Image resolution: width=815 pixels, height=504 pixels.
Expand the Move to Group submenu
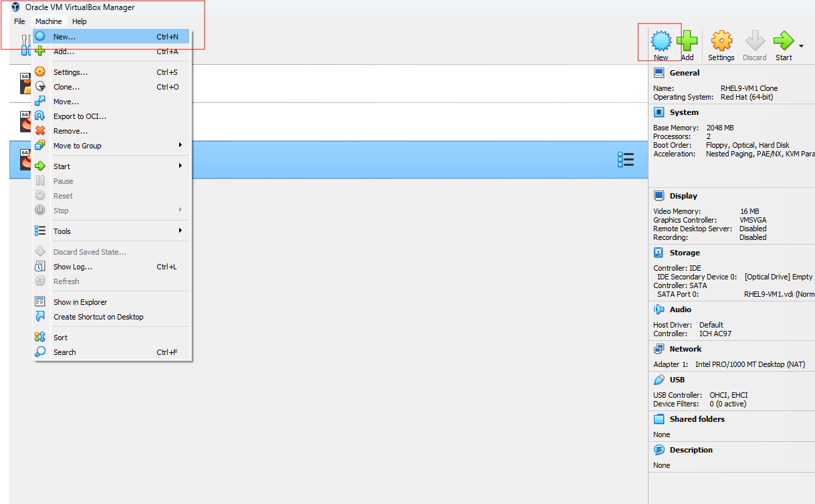tap(112, 146)
